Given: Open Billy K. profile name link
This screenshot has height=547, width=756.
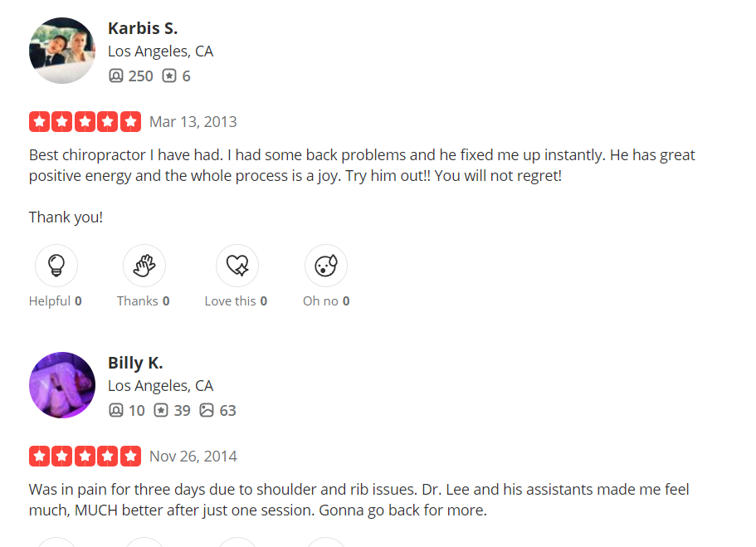Looking at the screenshot, I should 135,363.
